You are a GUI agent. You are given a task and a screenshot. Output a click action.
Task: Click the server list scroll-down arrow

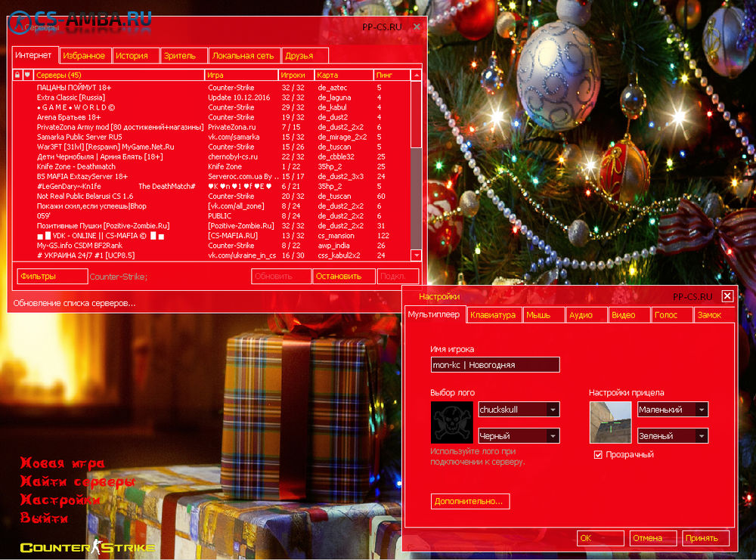point(416,255)
